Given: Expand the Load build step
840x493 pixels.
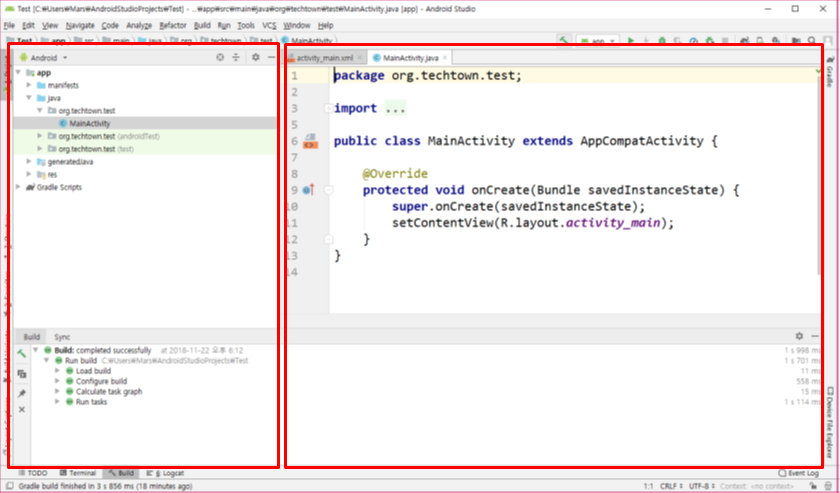Looking at the screenshot, I should pos(57,371).
